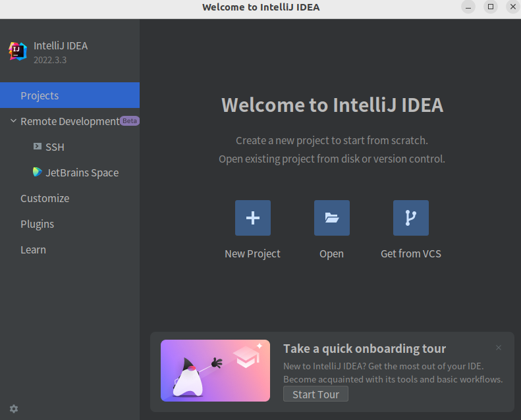Click the Open folder icon
521x420 pixels.
[x=331, y=218]
